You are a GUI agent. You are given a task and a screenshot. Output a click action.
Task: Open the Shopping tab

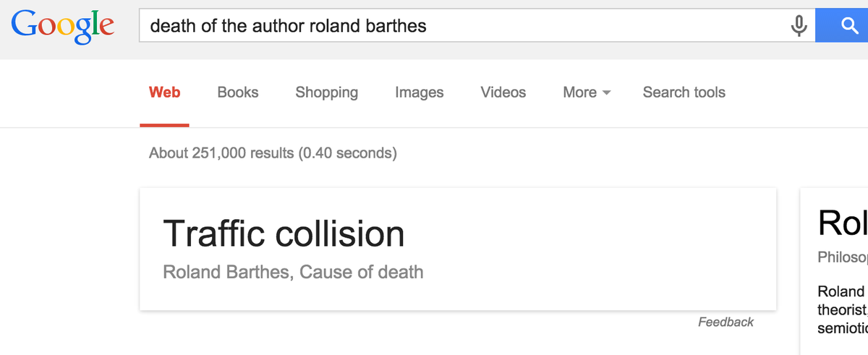[x=326, y=93]
